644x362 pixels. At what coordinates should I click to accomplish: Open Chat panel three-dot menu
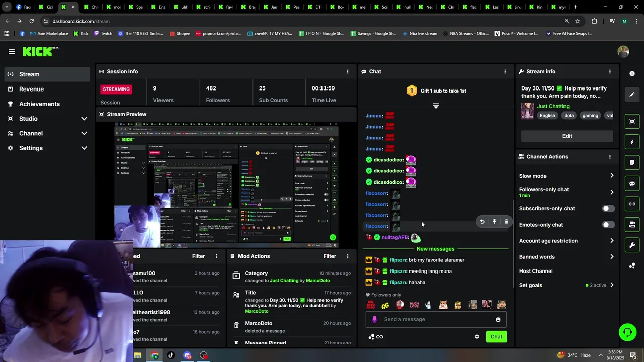(x=505, y=71)
